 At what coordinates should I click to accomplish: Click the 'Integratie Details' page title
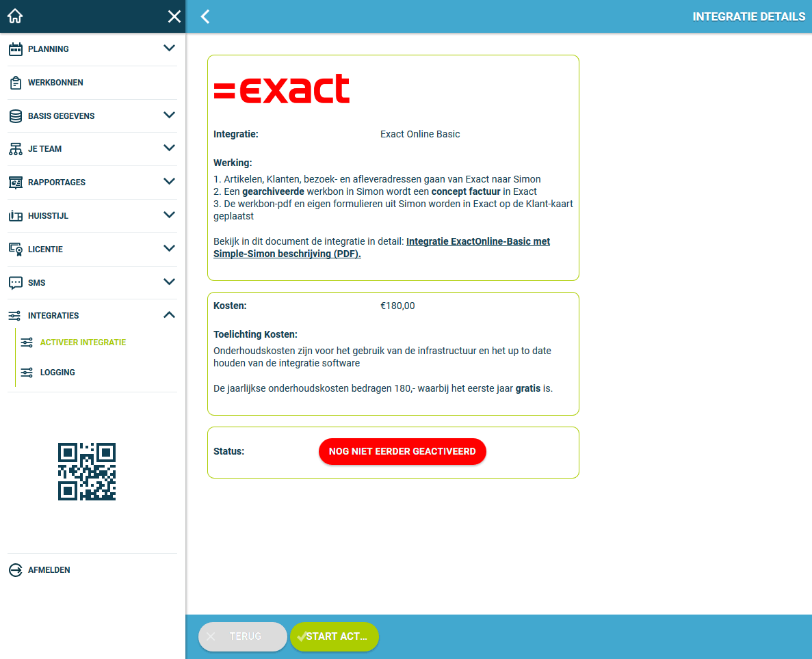(x=749, y=16)
